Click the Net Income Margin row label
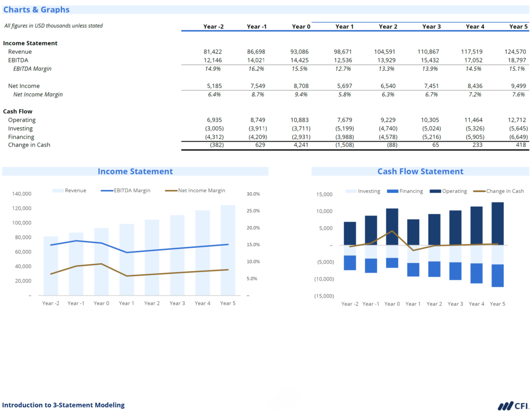The height and width of the screenshot is (415, 532). [x=38, y=95]
